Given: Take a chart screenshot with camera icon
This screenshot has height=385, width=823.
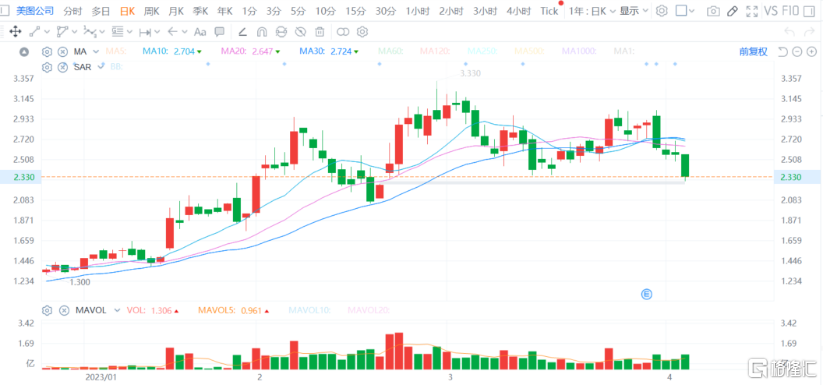Looking at the screenshot, I should (713, 10).
